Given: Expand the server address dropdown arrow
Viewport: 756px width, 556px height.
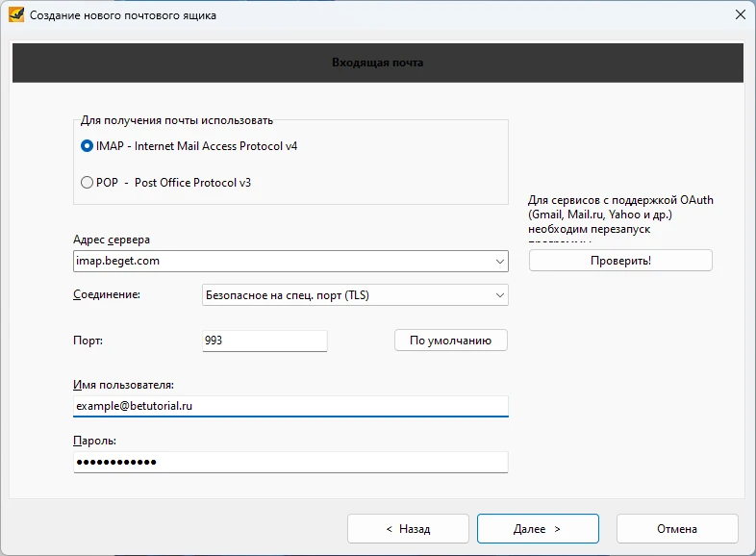Looking at the screenshot, I should click(500, 261).
